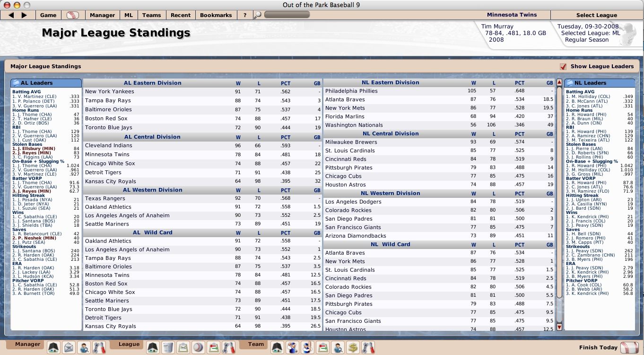Click the Team finances dollar icon
Viewport: 644px width, 355px height.
(353, 348)
